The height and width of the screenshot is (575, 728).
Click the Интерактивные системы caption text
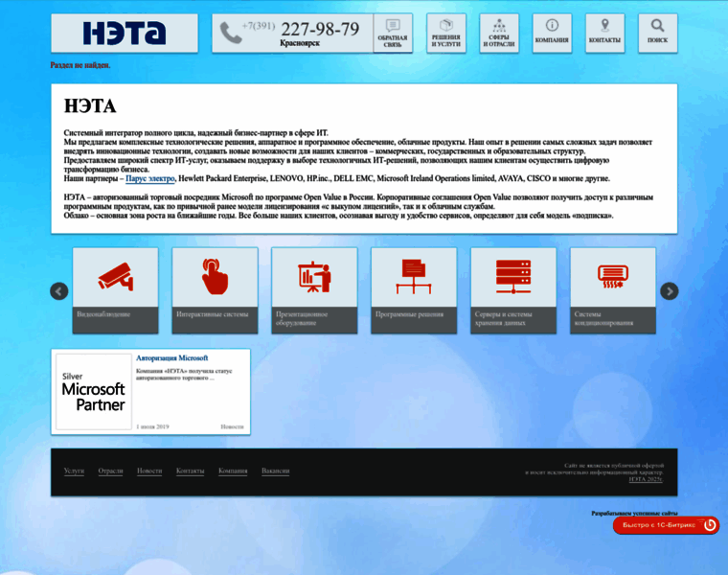point(213,314)
